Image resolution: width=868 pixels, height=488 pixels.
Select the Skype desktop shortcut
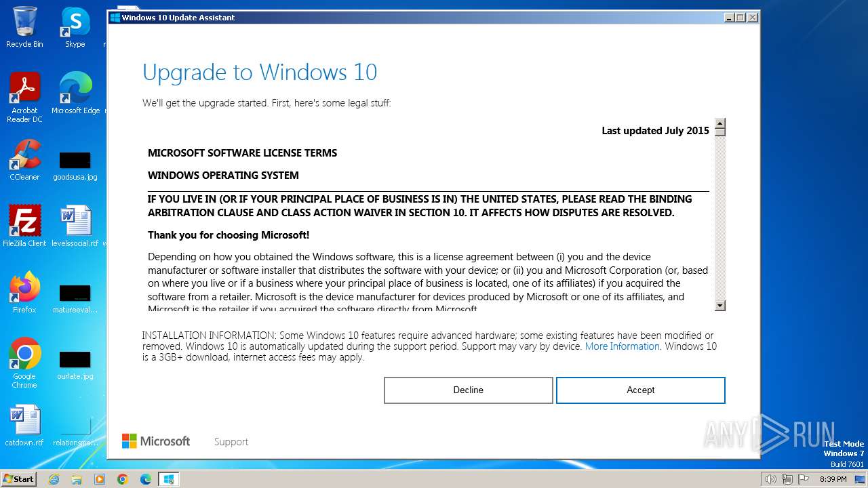click(x=75, y=27)
